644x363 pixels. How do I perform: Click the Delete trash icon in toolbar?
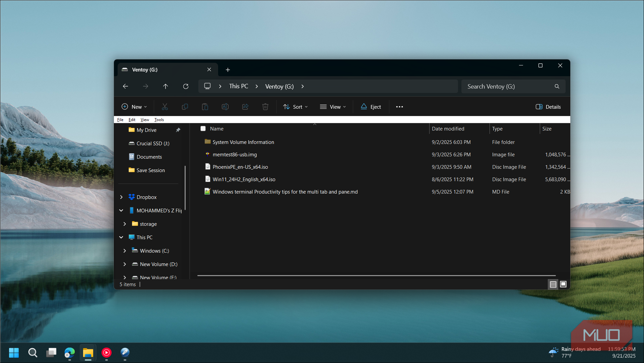tap(265, 107)
